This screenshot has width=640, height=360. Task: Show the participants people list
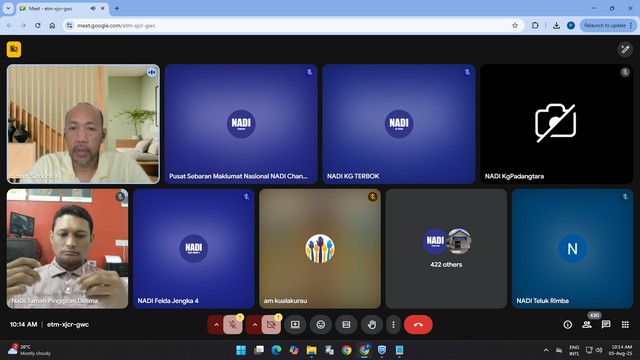(x=587, y=324)
